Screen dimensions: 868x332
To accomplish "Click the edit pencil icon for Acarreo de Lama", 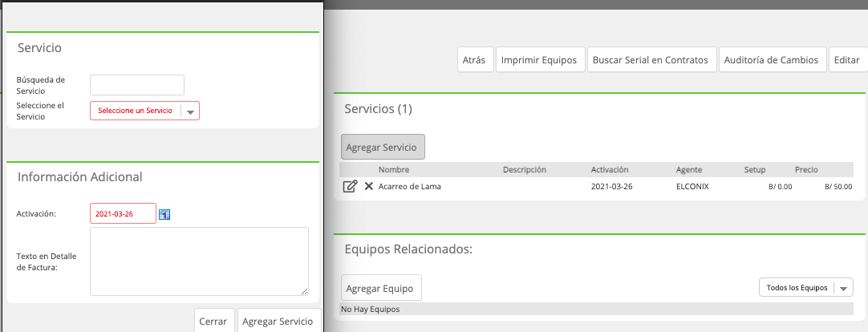I will pos(350,187).
